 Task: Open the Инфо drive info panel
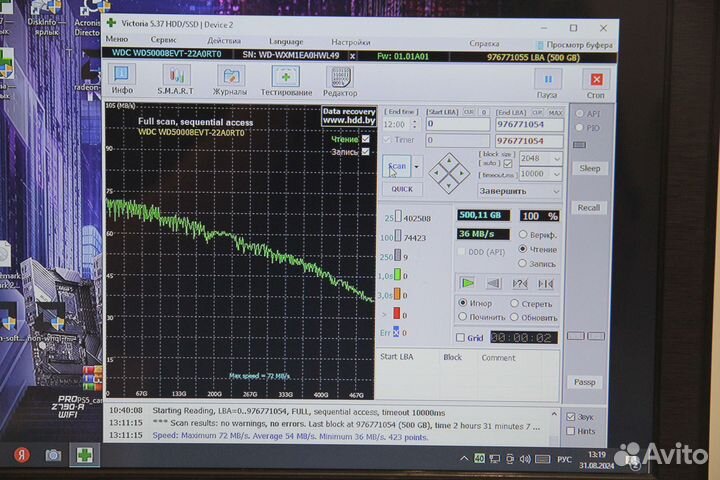click(x=122, y=80)
